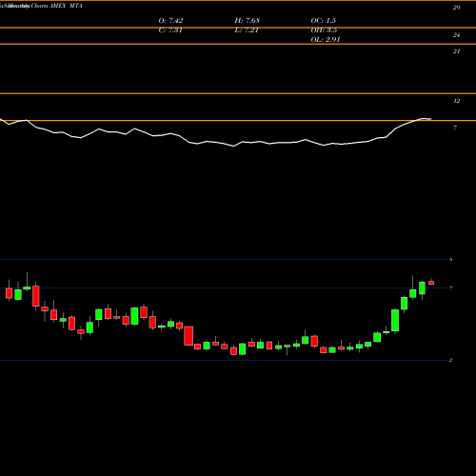
Task: Click the '12' axis label in upper chart
Action: click(x=456, y=101)
